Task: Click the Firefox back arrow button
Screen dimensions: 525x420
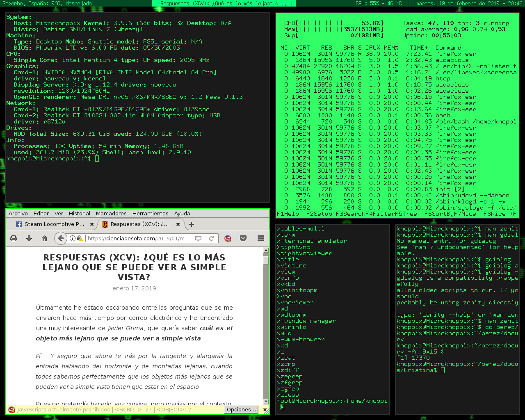Action: tap(61, 238)
